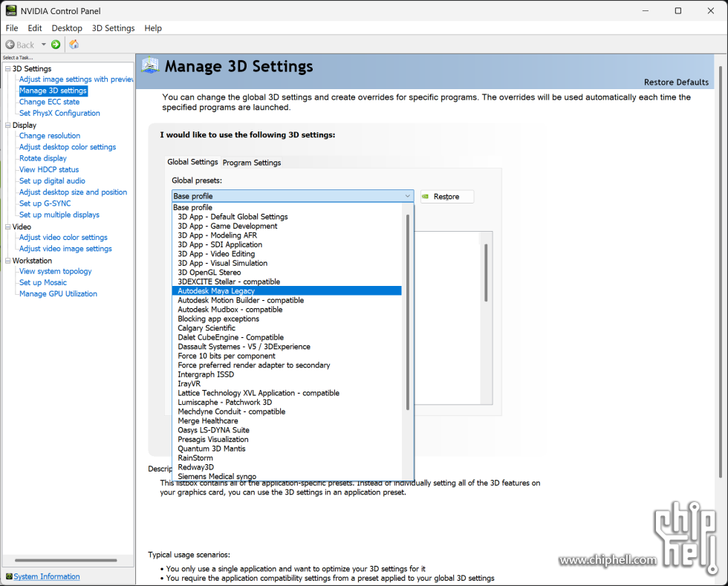Open Set up digital audio

pos(52,180)
